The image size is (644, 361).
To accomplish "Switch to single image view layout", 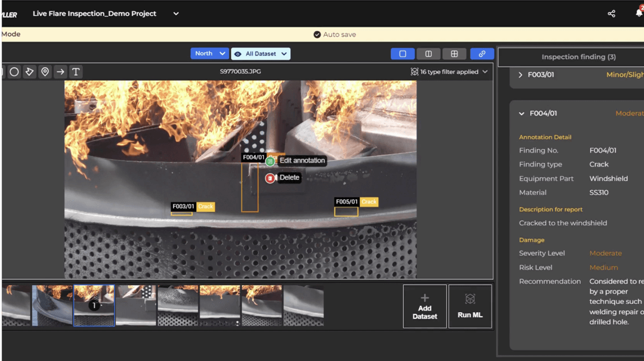I will (402, 54).
